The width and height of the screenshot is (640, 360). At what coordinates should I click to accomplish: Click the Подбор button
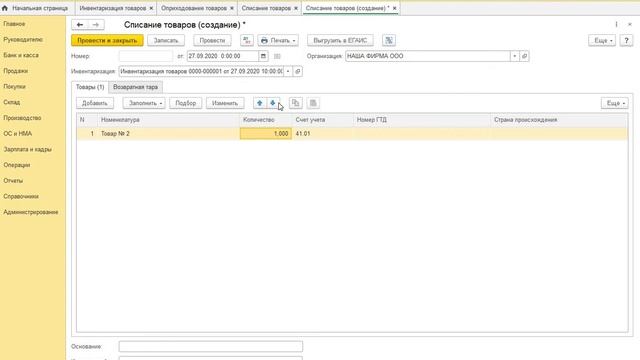pyautogui.click(x=186, y=103)
